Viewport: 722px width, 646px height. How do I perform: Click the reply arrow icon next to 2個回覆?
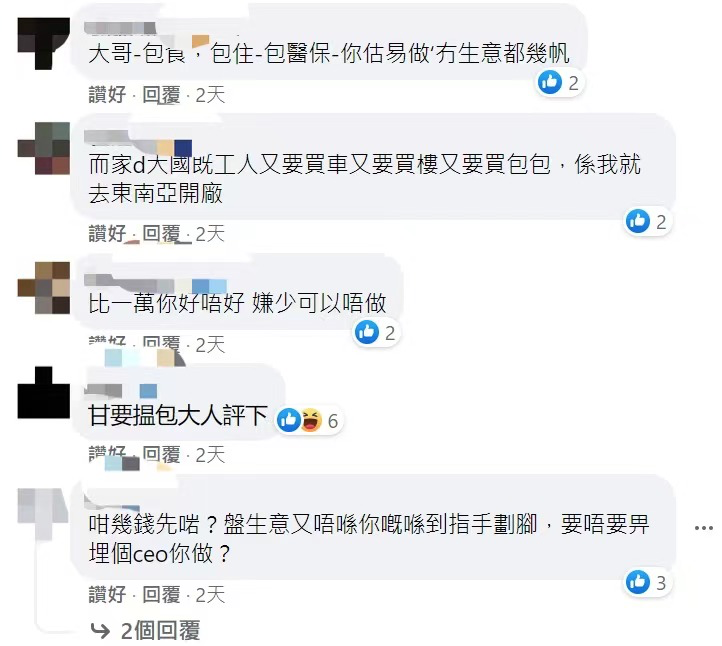click(100, 630)
